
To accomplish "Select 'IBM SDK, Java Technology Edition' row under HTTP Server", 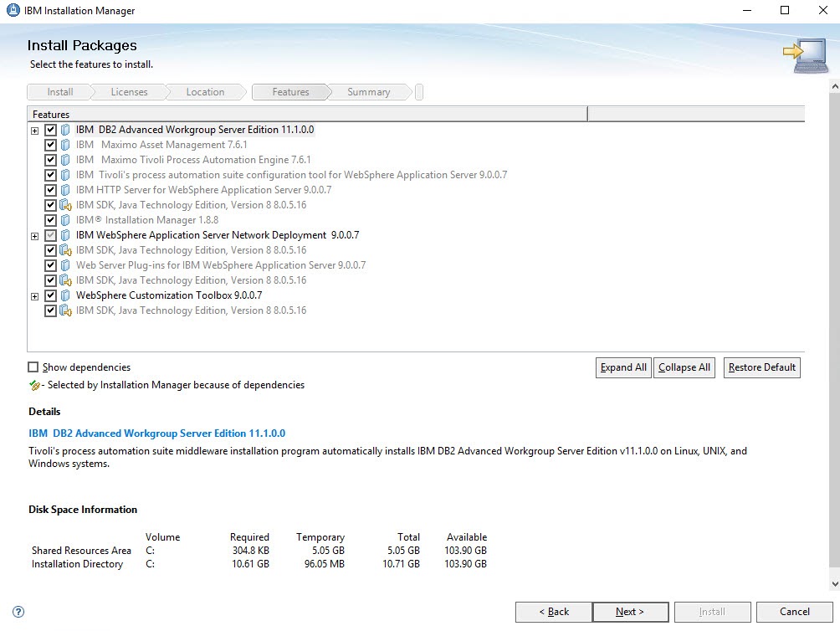I will coord(192,205).
